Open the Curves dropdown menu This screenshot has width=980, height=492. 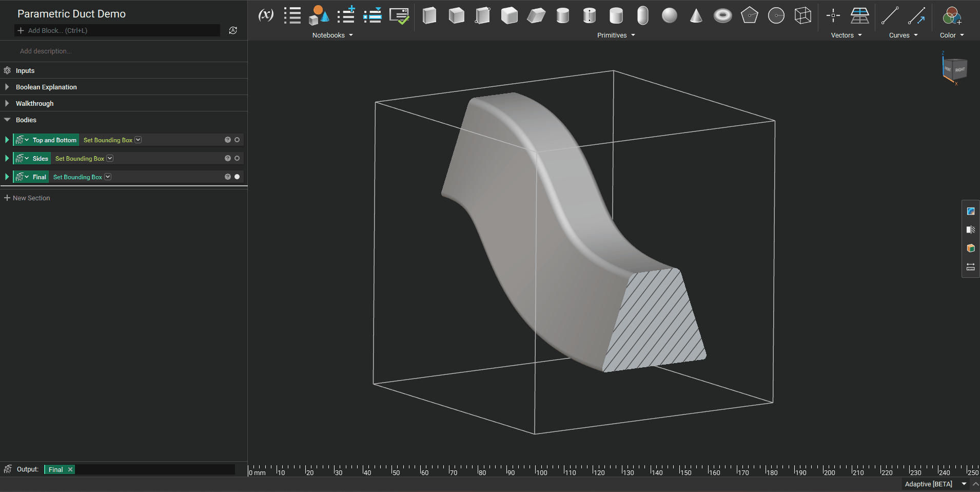904,35
